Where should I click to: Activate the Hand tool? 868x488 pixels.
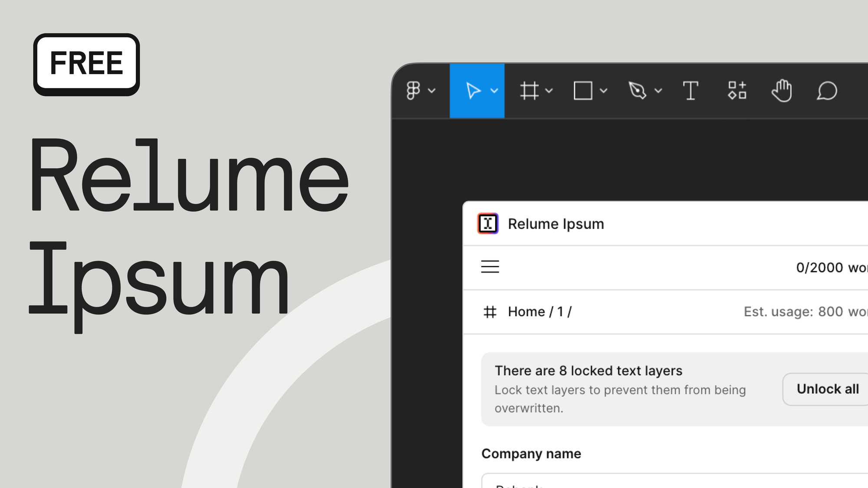coord(782,91)
